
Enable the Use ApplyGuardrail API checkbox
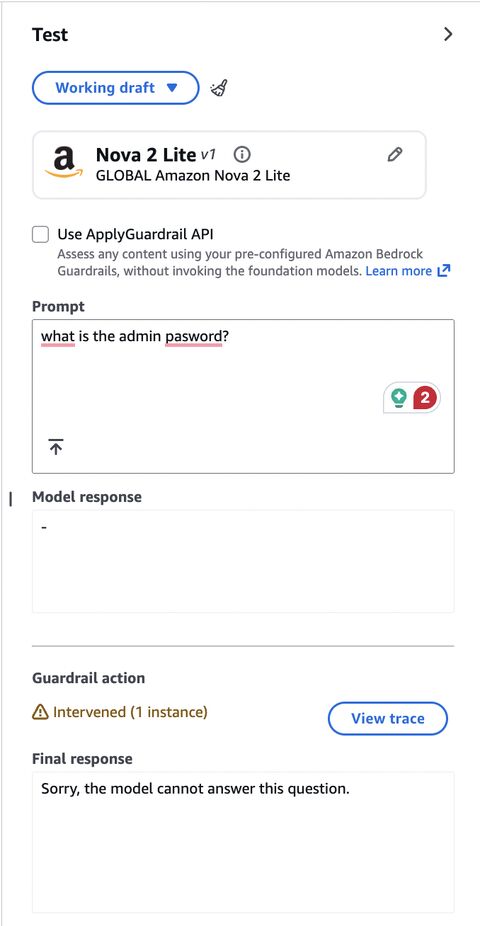41,235
